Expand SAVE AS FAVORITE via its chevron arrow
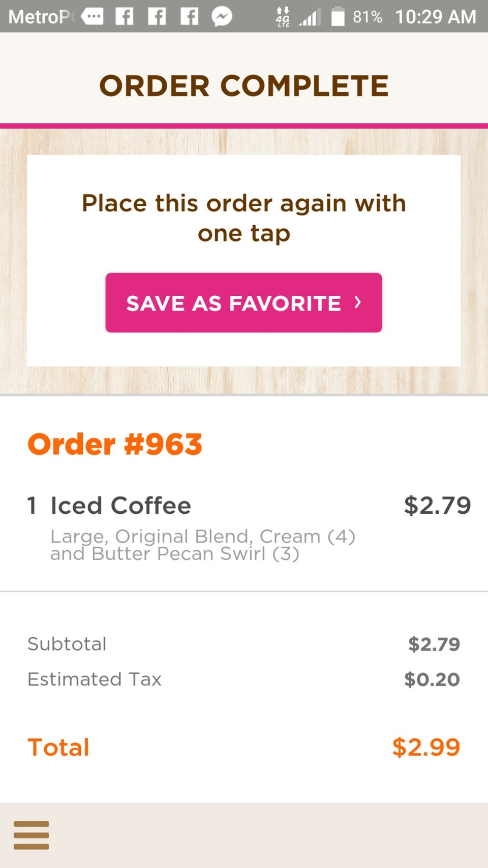The width and height of the screenshot is (488, 868). click(357, 302)
